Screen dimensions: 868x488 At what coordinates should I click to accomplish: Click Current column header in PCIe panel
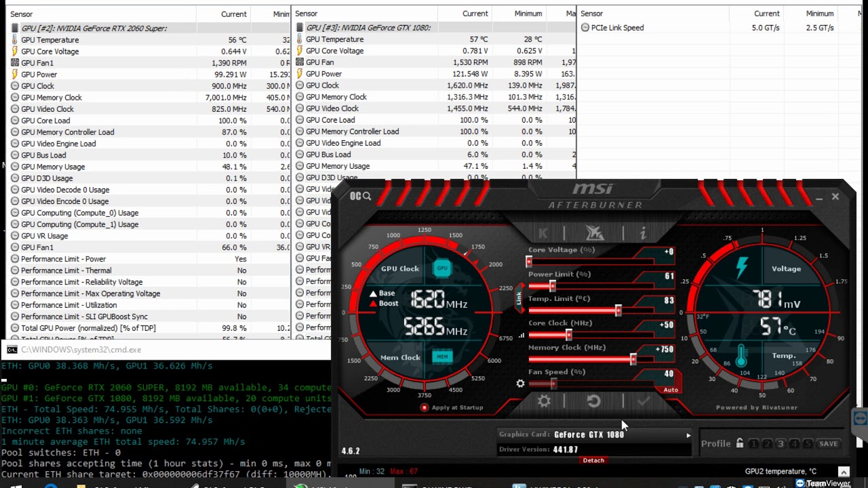[756, 14]
